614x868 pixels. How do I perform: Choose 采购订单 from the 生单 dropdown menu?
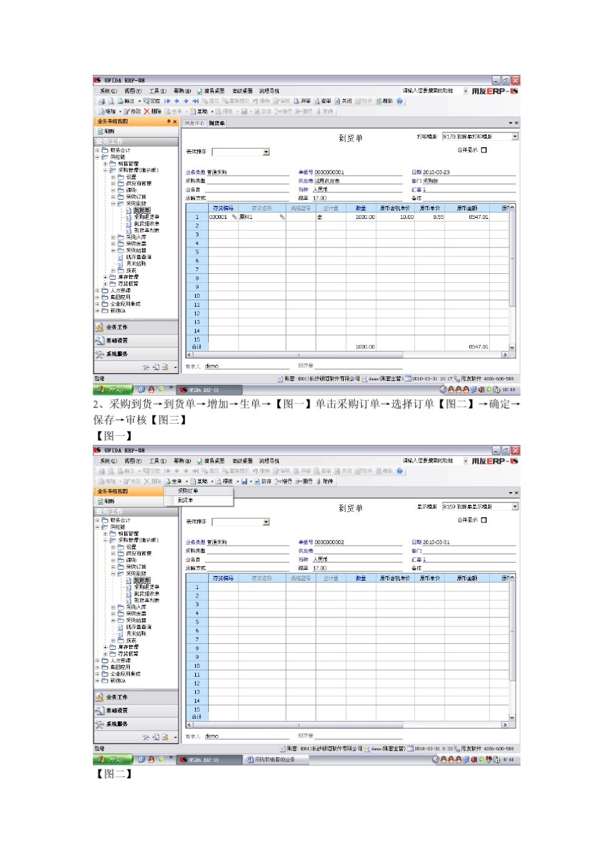[x=187, y=491]
